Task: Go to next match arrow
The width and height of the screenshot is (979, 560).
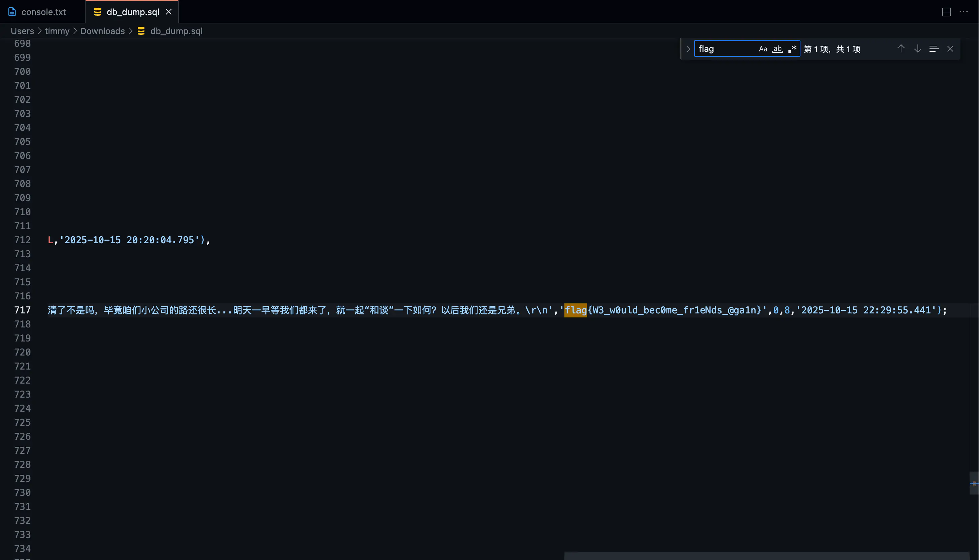Action: pyautogui.click(x=917, y=49)
